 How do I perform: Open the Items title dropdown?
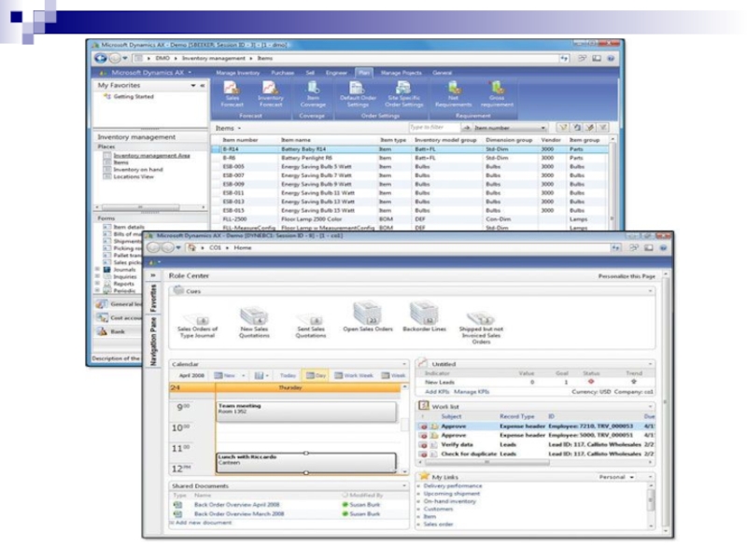tap(239, 128)
